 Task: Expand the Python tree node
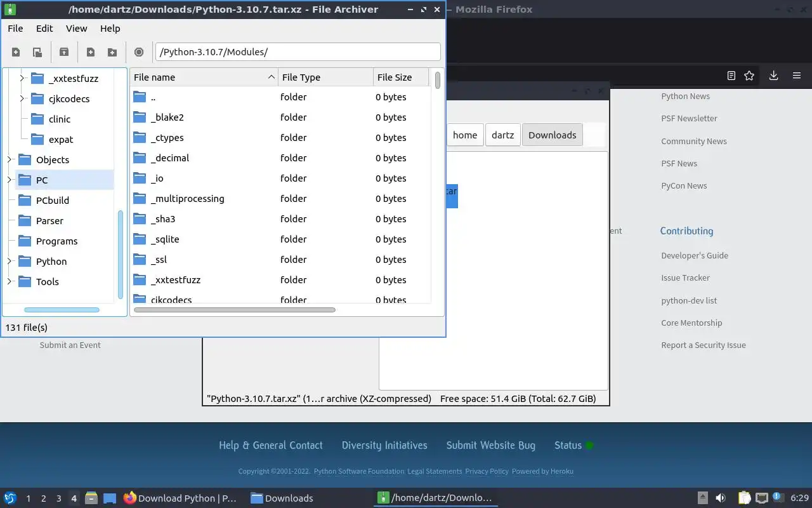coord(10,262)
